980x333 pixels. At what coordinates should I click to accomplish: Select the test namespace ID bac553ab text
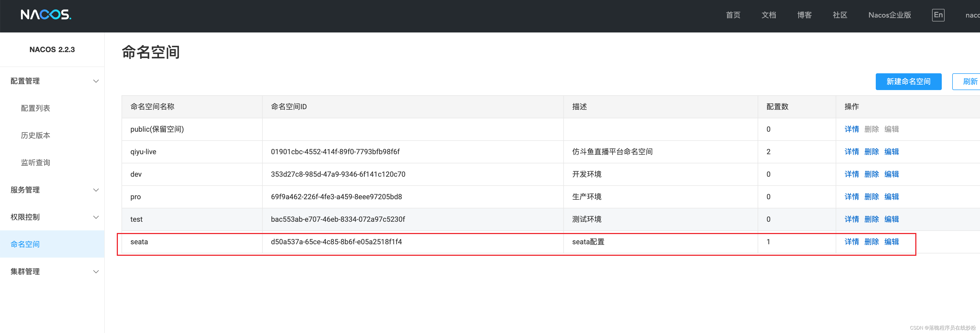point(338,219)
